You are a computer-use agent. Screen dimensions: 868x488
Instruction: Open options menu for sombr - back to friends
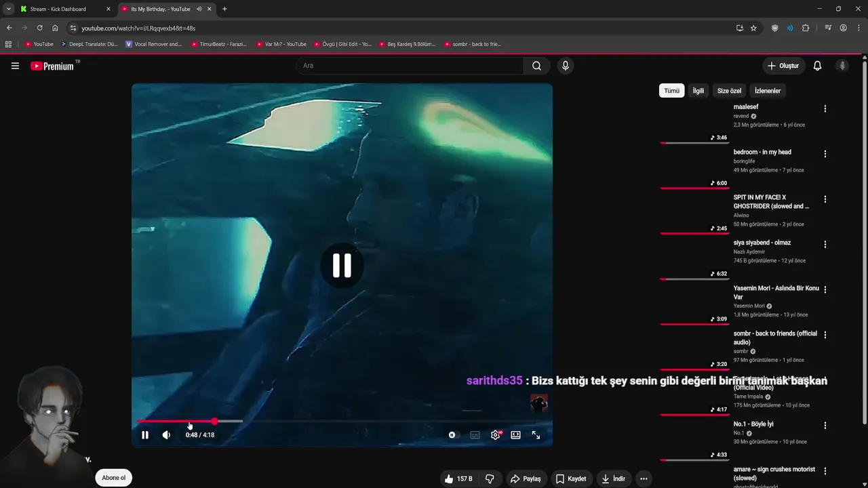pyautogui.click(x=825, y=335)
